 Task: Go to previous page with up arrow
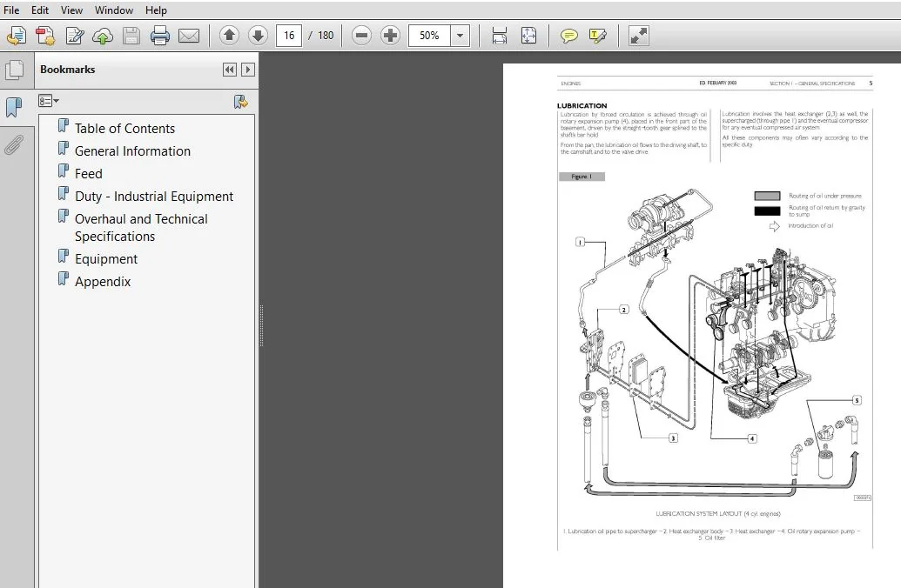[x=229, y=36]
